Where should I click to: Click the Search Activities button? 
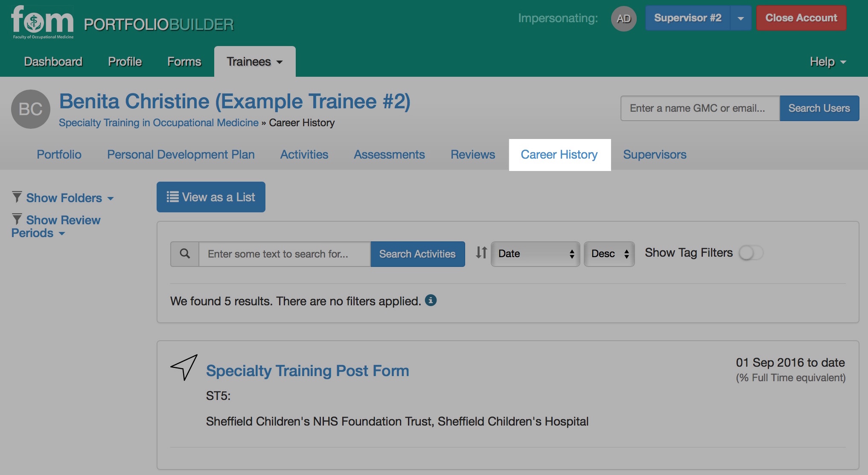pyautogui.click(x=417, y=254)
